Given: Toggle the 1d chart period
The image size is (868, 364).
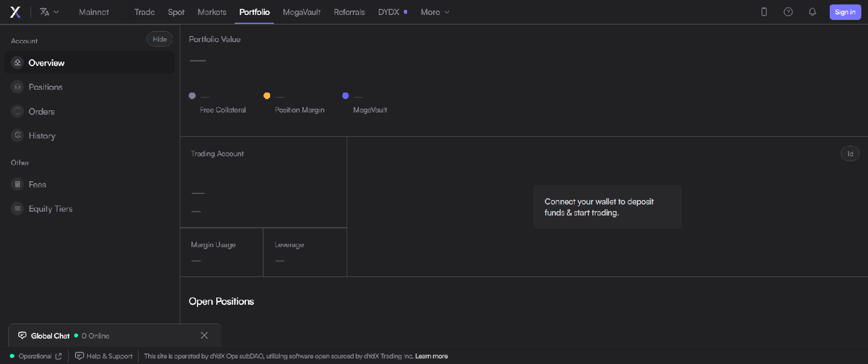Looking at the screenshot, I should (x=850, y=153).
